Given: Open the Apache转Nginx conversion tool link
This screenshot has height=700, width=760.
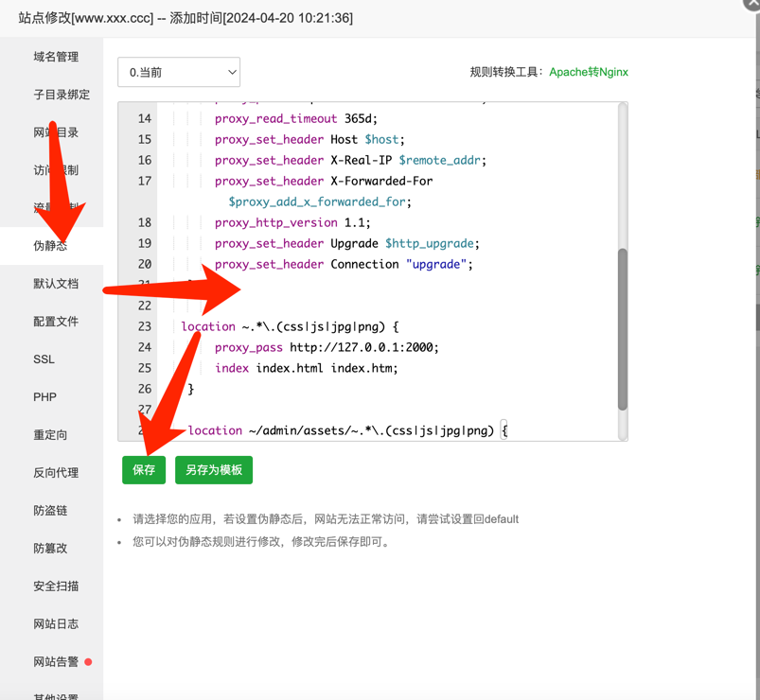Looking at the screenshot, I should tap(588, 72).
